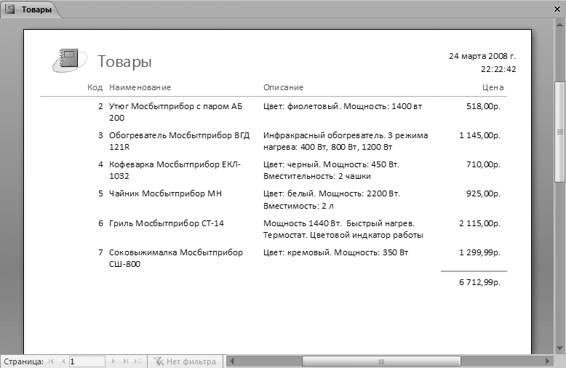The width and height of the screenshot is (566, 368).
Task: Click the total 6 712,99р.
Action: [x=480, y=282]
